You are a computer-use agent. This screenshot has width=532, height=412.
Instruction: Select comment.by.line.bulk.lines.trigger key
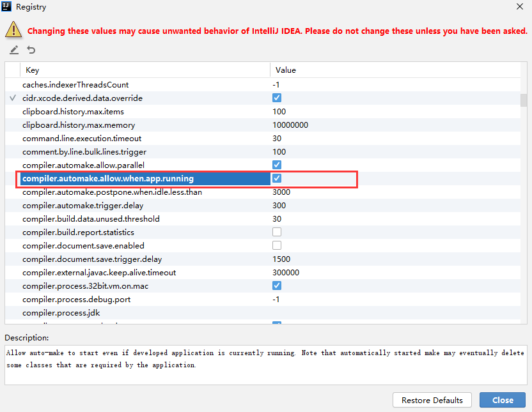pos(84,152)
